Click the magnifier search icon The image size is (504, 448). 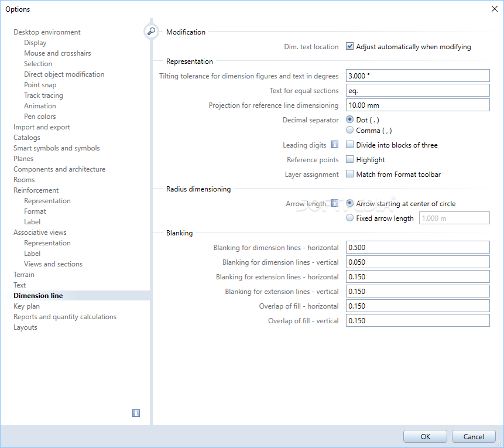click(x=151, y=32)
